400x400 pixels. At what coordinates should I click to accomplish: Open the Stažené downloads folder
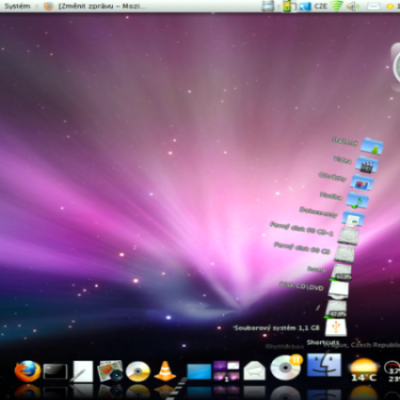click(372, 146)
